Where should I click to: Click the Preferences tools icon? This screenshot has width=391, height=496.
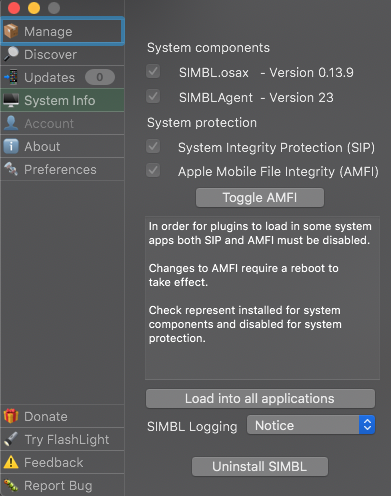tap(11, 169)
